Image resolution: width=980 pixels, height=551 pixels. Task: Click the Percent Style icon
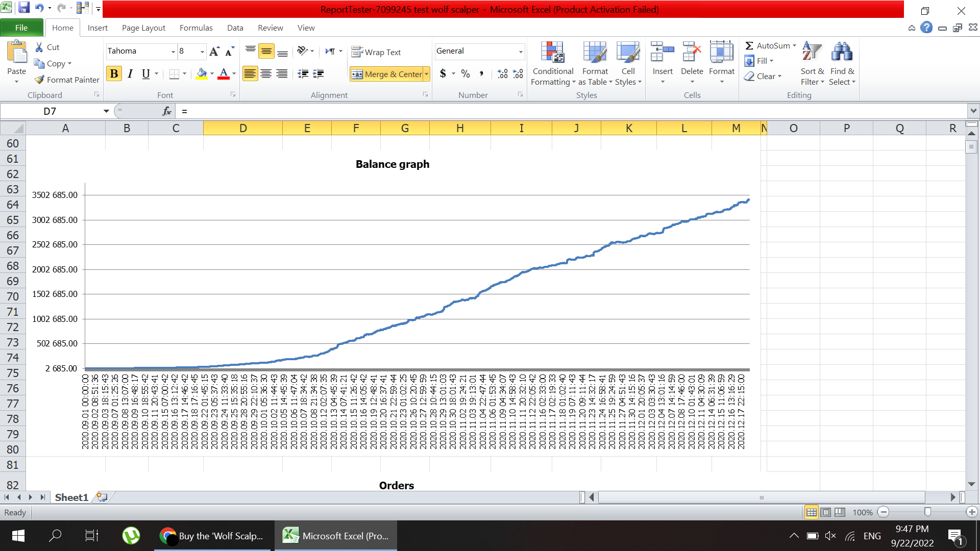465,74
